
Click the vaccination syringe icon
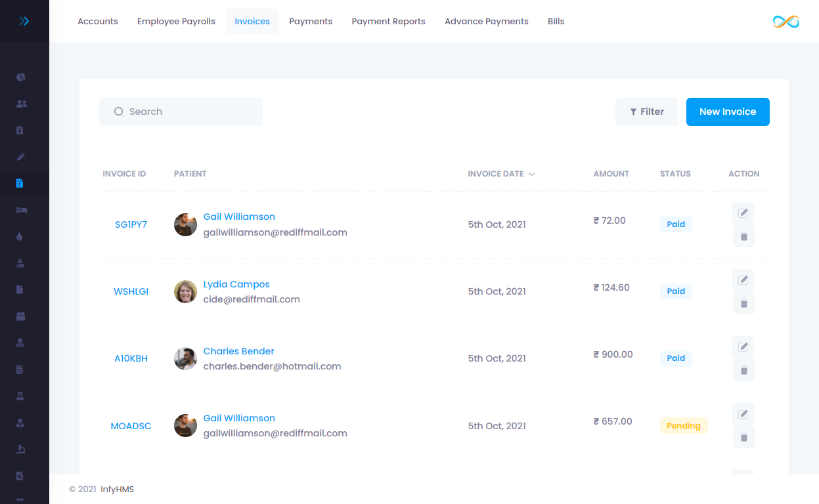[x=20, y=157]
